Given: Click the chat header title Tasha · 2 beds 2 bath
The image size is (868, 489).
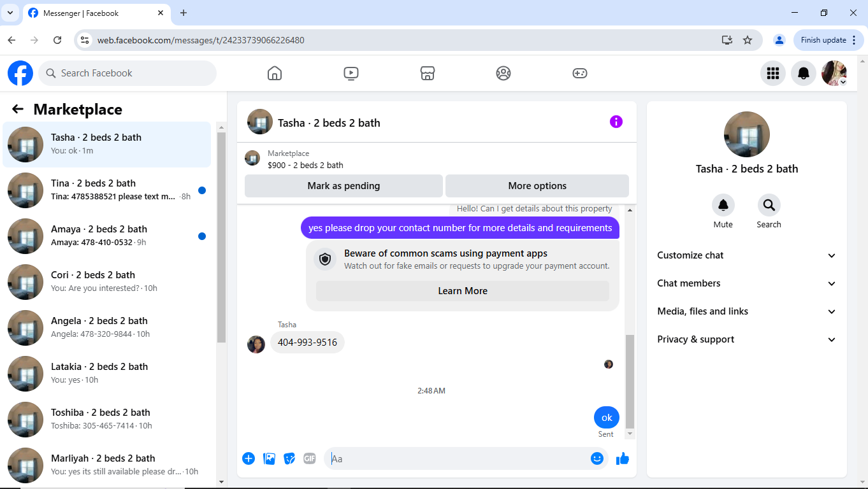Looking at the screenshot, I should click(x=329, y=123).
